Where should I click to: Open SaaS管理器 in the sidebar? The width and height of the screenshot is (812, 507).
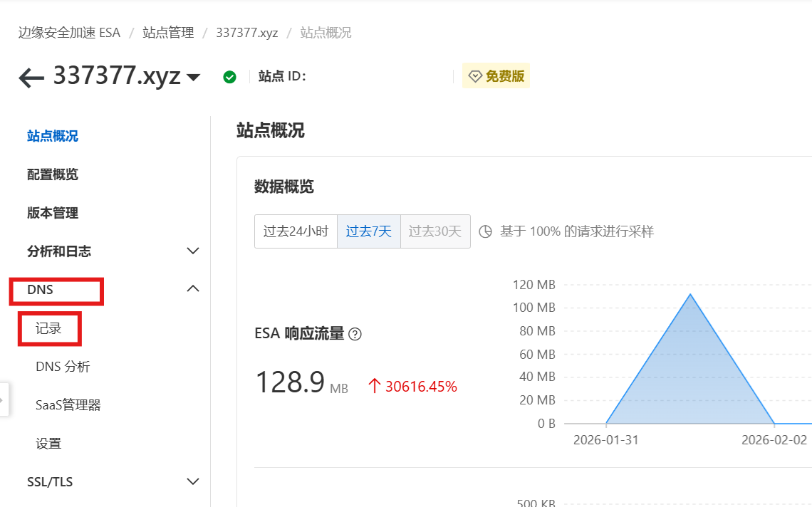click(x=68, y=405)
